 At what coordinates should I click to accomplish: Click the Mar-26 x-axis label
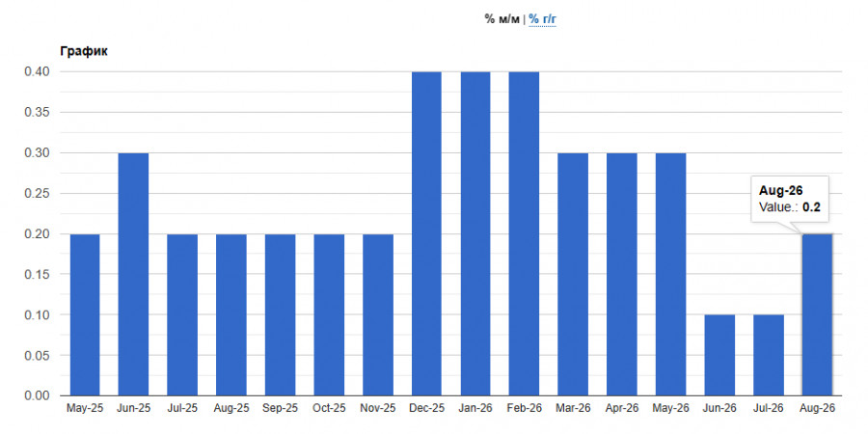tap(573, 409)
